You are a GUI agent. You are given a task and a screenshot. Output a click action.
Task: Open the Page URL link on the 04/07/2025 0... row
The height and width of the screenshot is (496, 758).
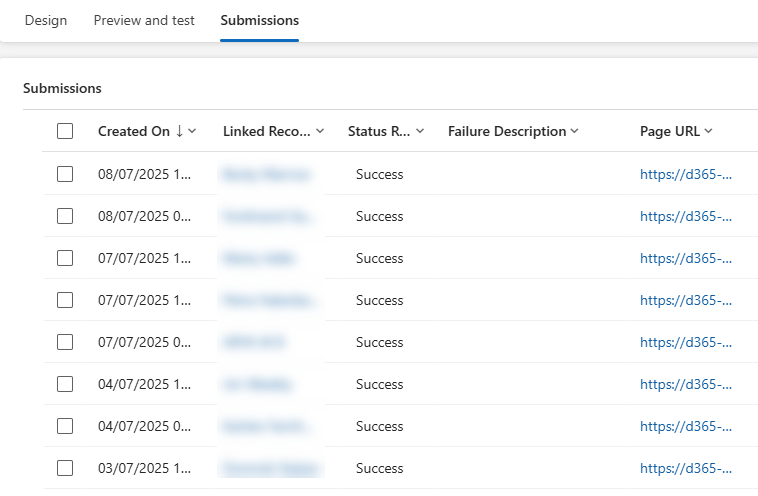coord(686,426)
